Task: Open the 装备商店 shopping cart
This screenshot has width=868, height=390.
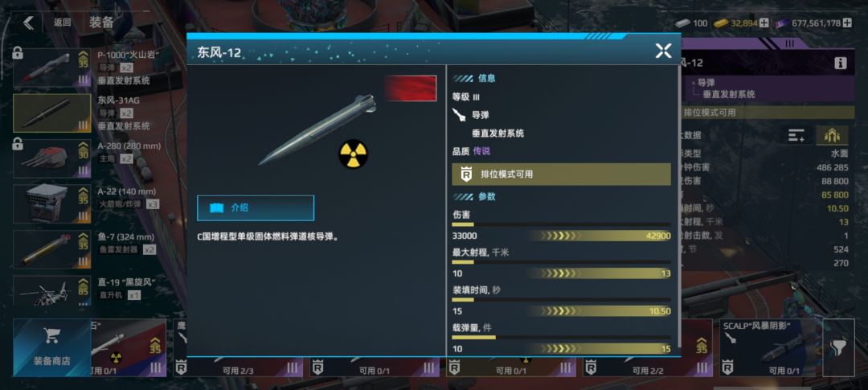Action: [52, 347]
